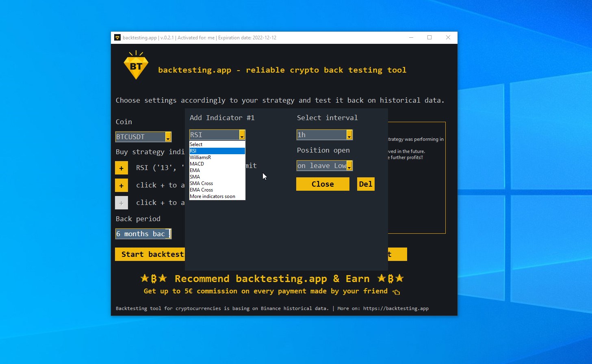
Task: Click the second yellow plus button
Action: point(121,185)
